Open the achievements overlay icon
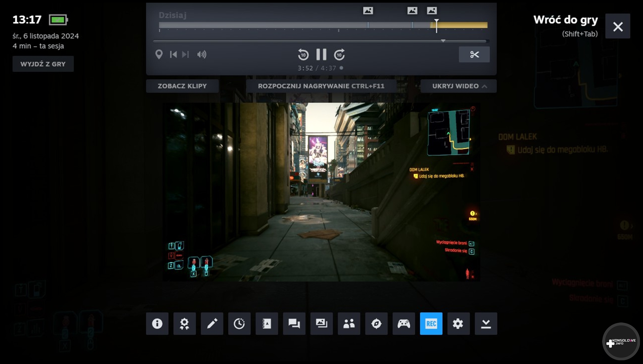 pyautogui.click(x=185, y=323)
